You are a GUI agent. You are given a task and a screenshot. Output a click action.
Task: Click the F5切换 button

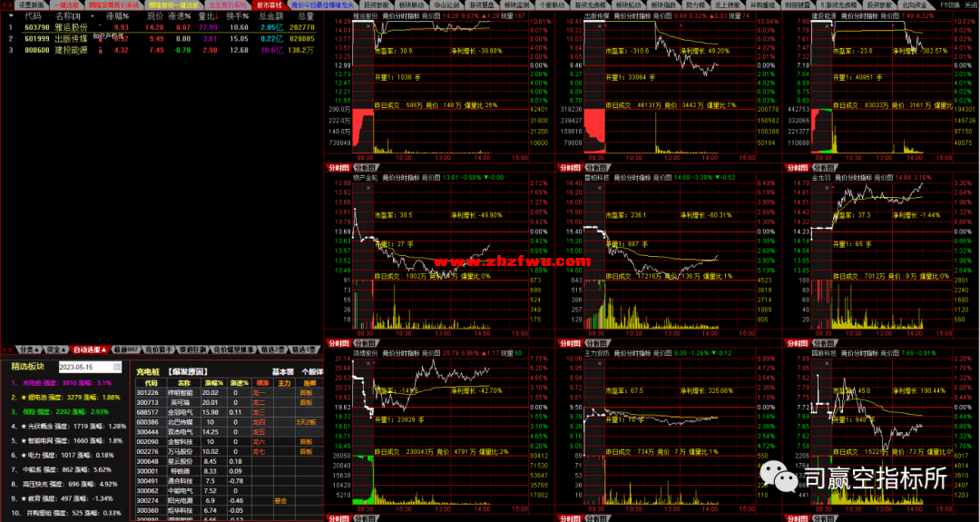(949, 5)
